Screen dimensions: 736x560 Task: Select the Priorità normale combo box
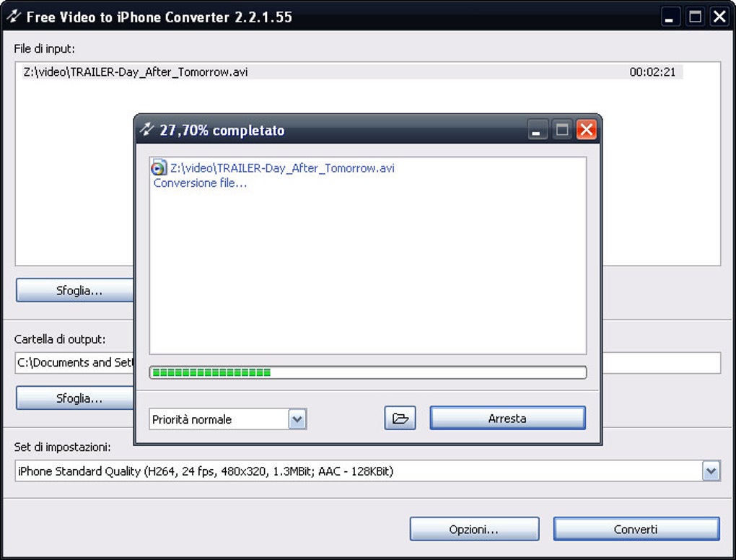pyautogui.click(x=227, y=419)
